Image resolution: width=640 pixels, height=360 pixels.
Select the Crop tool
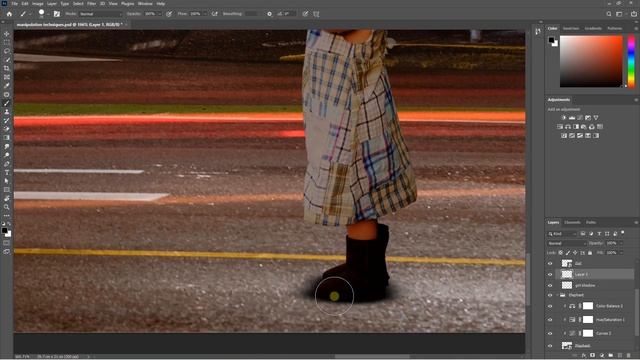coord(7,68)
